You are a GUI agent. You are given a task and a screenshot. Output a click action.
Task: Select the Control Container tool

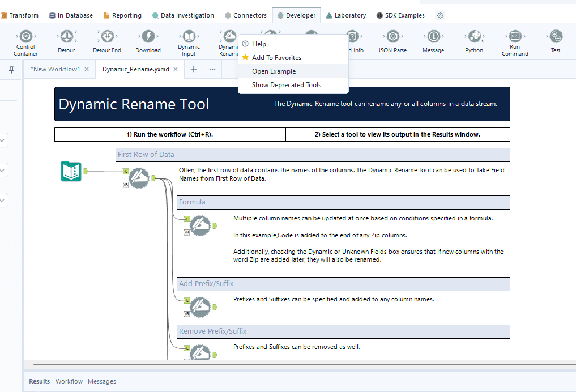(x=25, y=37)
